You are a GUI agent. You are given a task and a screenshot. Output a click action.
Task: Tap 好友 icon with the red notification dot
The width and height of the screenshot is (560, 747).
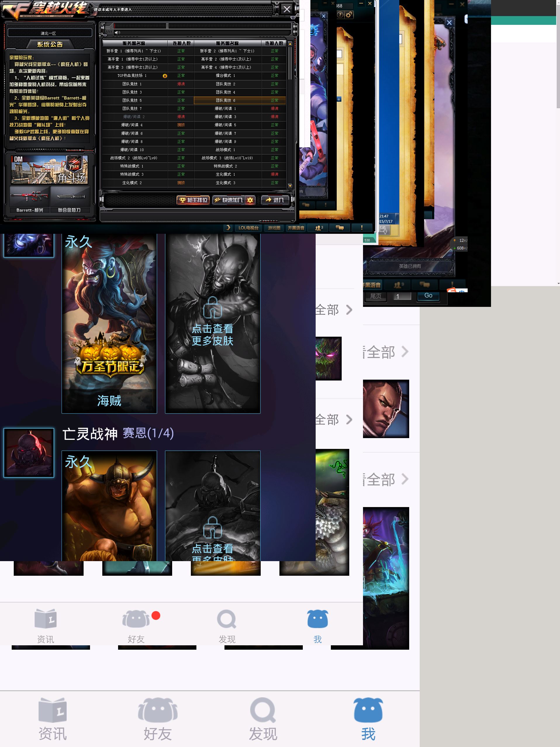pyautogui.click(x=136, y=619)
